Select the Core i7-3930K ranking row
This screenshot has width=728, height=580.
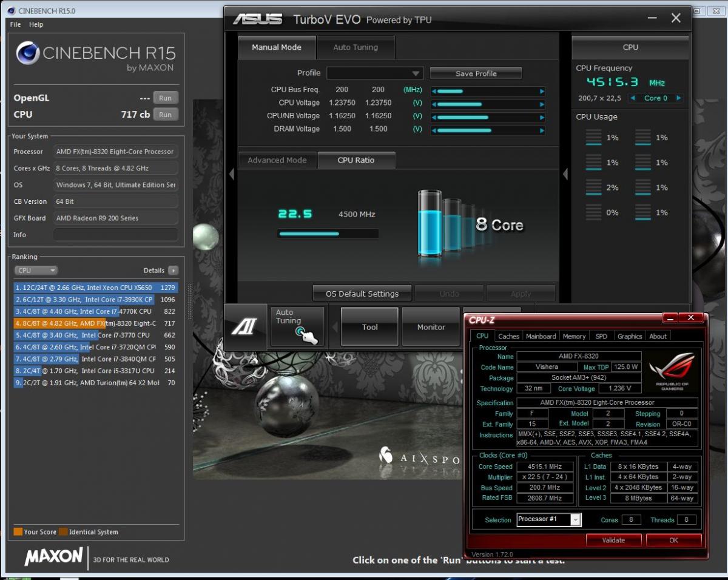[96, 299]
